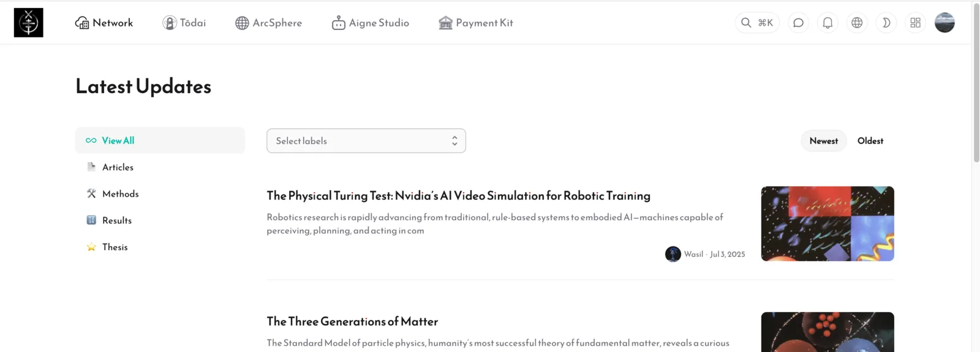Image resolution: width=980 pixels, height=352 pixels.
Task: Select Results category in sidebar
Action: tap(160, 220)
